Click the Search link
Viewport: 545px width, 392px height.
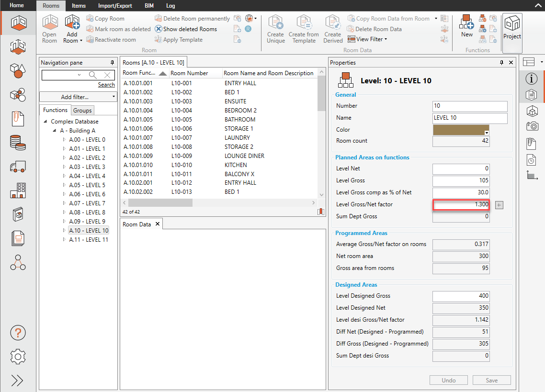[x=106, y=85]
